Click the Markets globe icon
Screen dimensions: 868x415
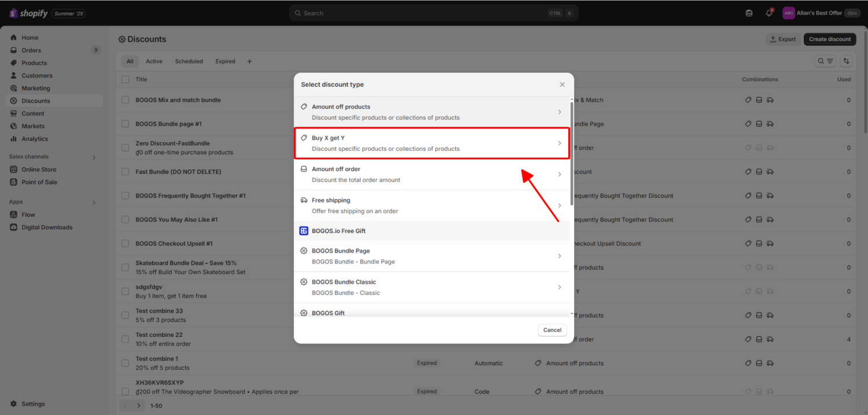(x=14, y=126)
